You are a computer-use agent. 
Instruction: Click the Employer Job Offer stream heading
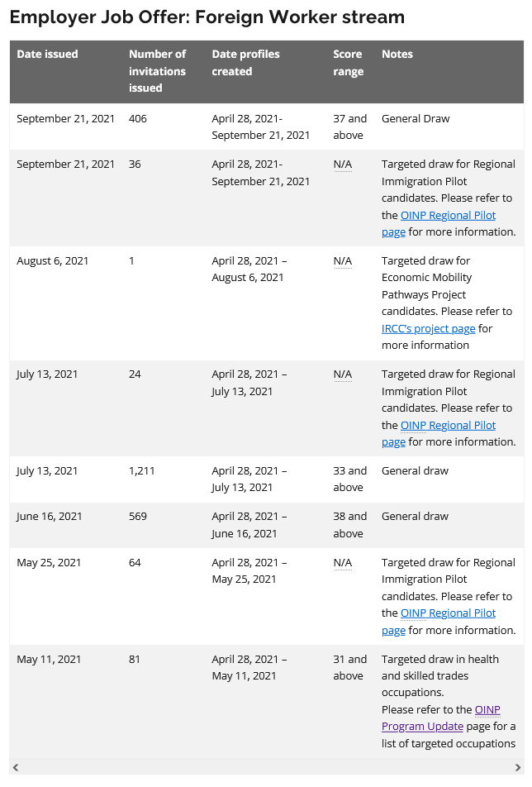207,17
